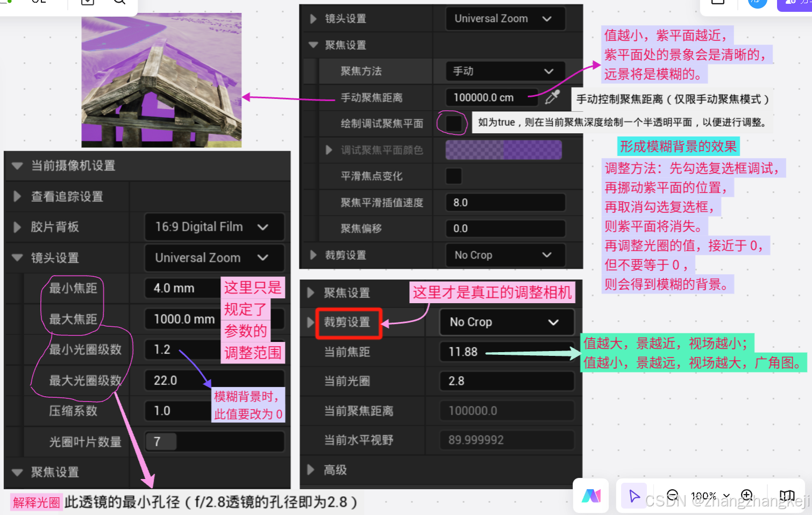Click the zoom out magnifier icon
812x515 pixels.
pos(672,496)
